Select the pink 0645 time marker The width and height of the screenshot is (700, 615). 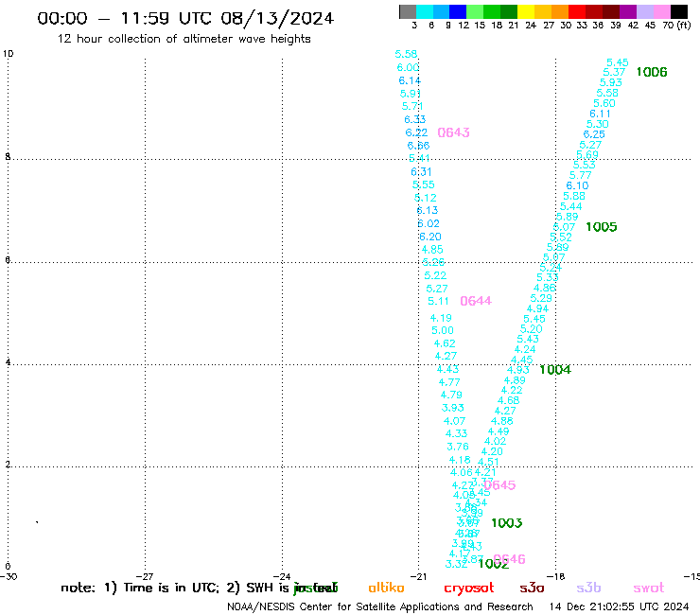tap(500, 485)
